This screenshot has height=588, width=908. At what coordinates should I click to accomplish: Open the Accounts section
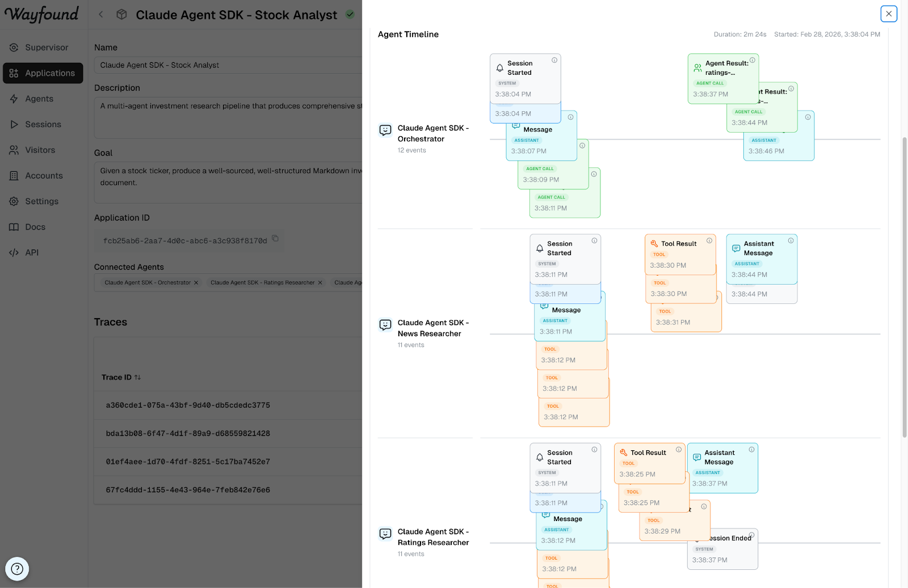(x=43, y=176)
